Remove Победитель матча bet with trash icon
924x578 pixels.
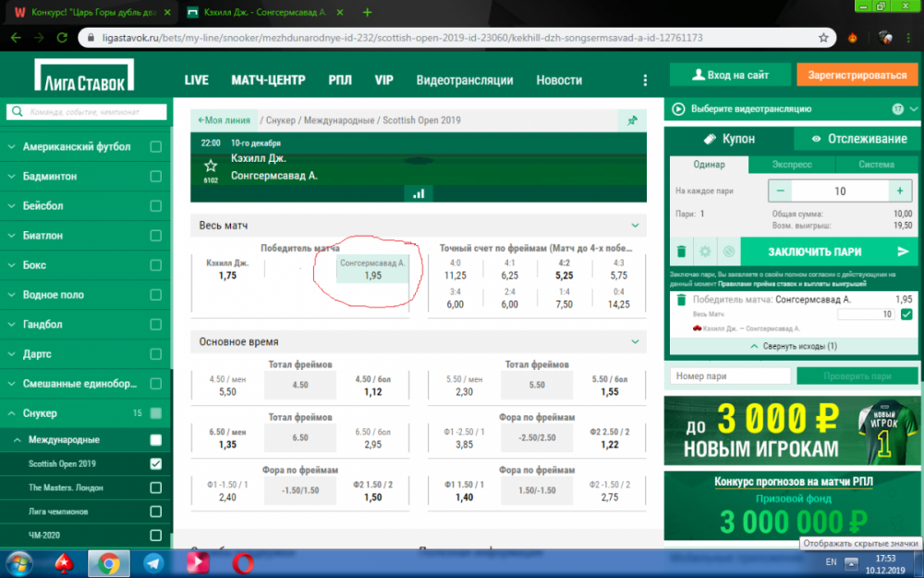point(681,300)
